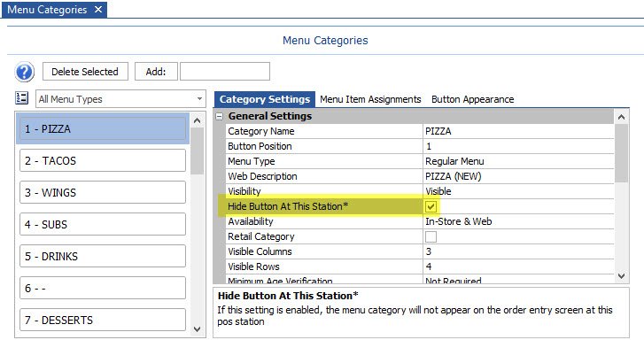
Task: Click the Button Position label
Action: click(x=260, y=146)
